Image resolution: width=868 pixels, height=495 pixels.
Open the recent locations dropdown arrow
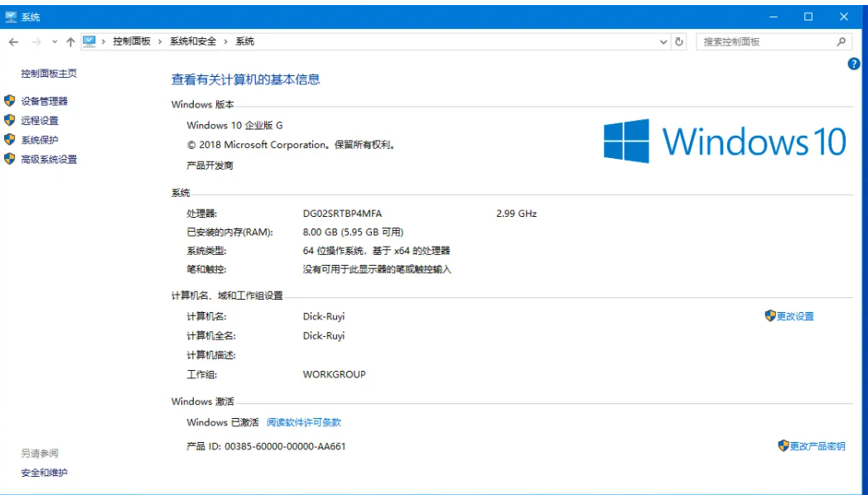point(55,41)
